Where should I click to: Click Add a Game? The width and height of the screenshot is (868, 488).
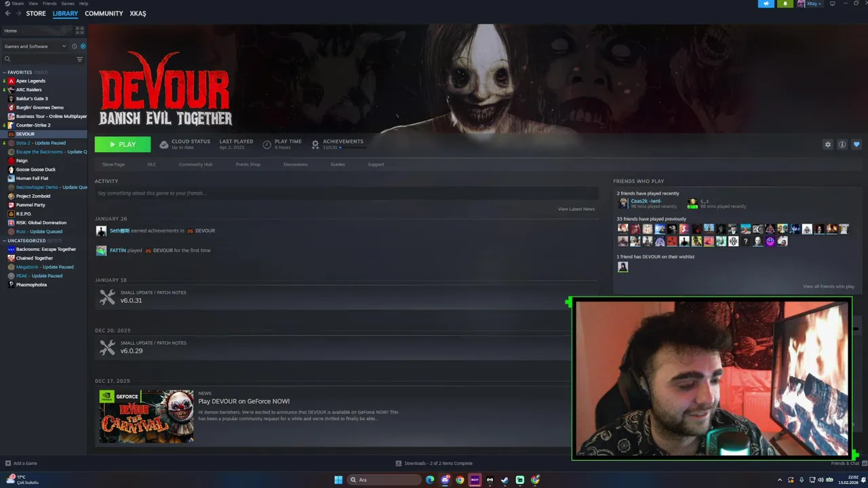21,464
